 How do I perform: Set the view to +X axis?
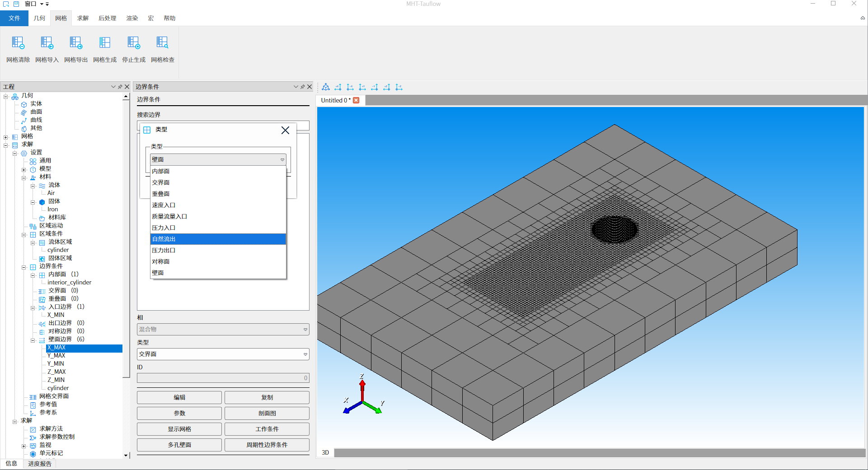[338, 87]
